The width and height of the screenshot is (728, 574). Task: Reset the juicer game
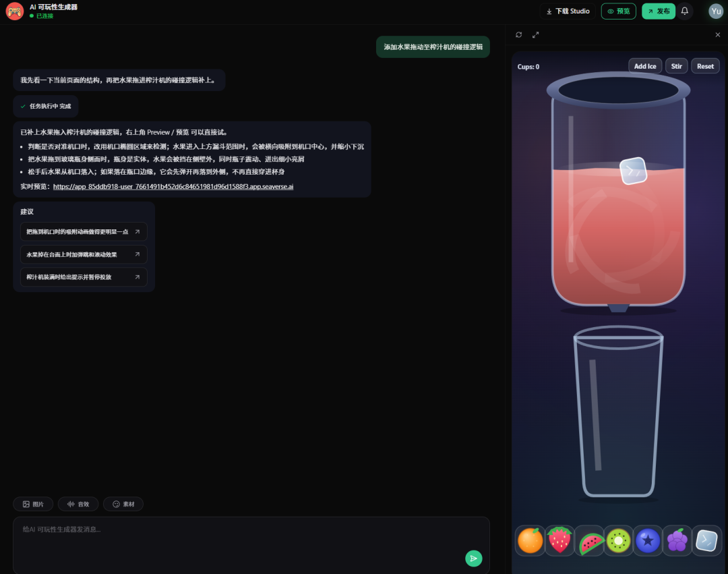coord(705,66)
